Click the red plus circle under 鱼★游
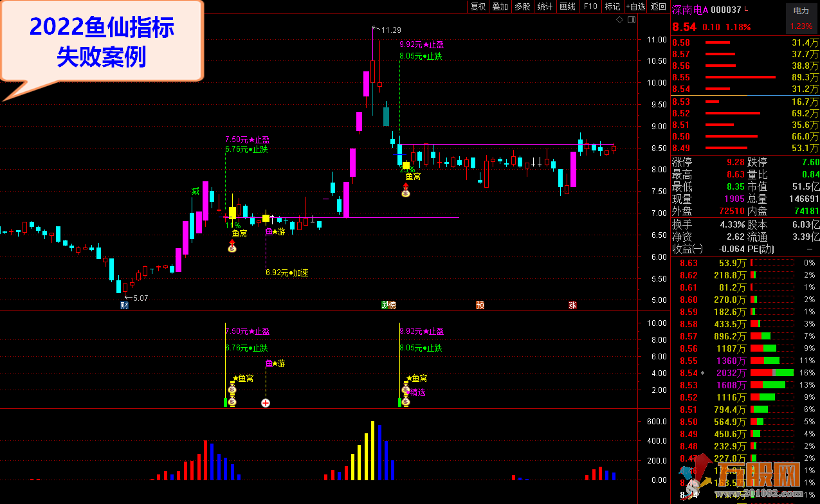Image resolution: width=820 pixels, height=504 pixels. (266, 403)
